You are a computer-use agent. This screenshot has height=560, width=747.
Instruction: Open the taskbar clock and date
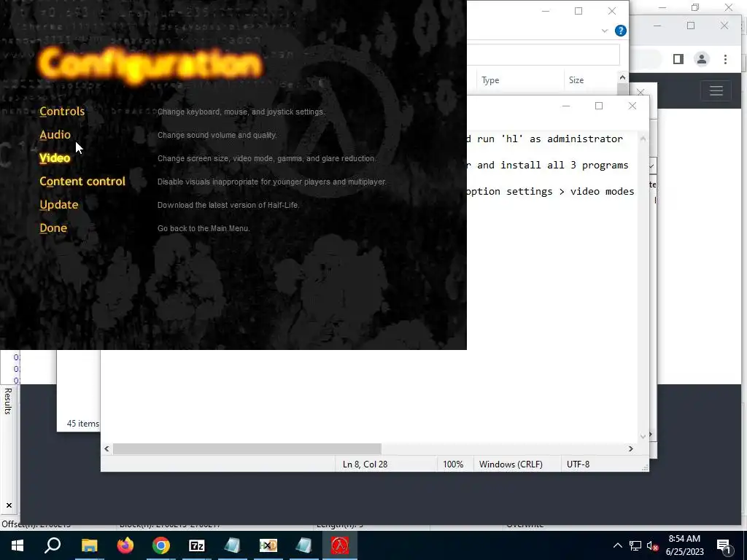tap(684, 545)
